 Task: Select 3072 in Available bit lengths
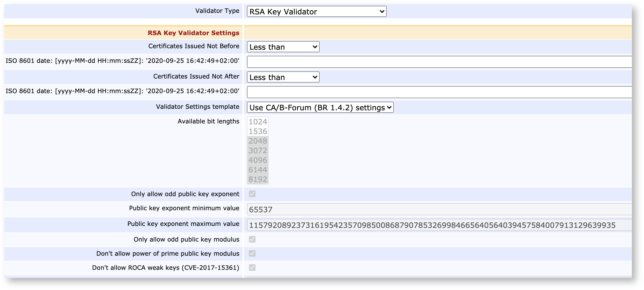(x=258, y=151)
